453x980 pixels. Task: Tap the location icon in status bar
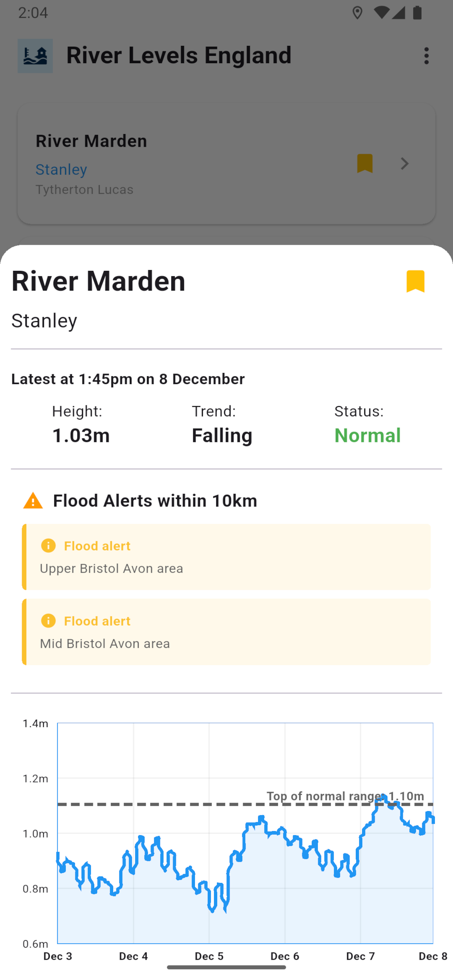(357, 13)
